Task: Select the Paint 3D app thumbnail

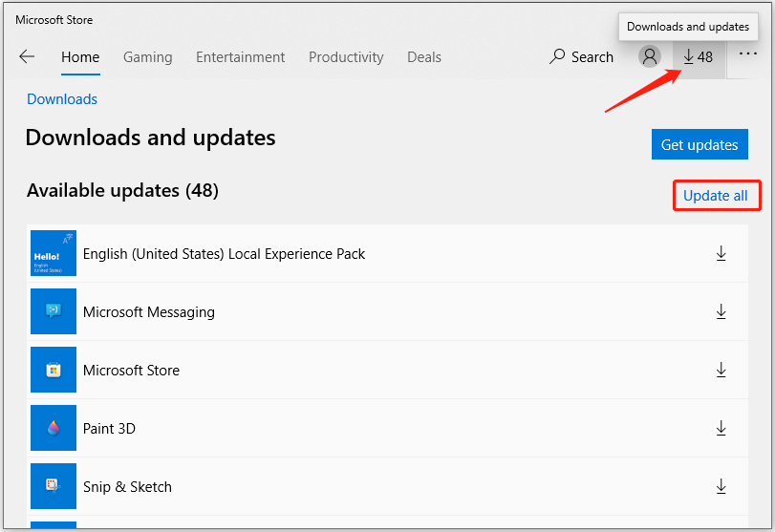Action: pos(54,428)
